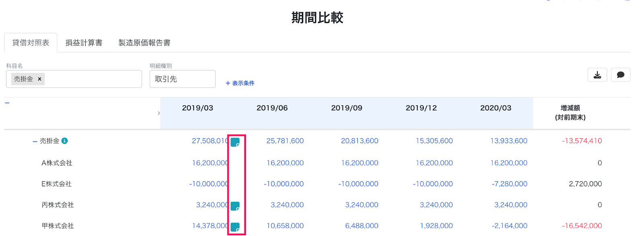Open the memo note icon in 甲株式会社 row
This screenshot has width=644, height=236.
[x=235, y=227]
